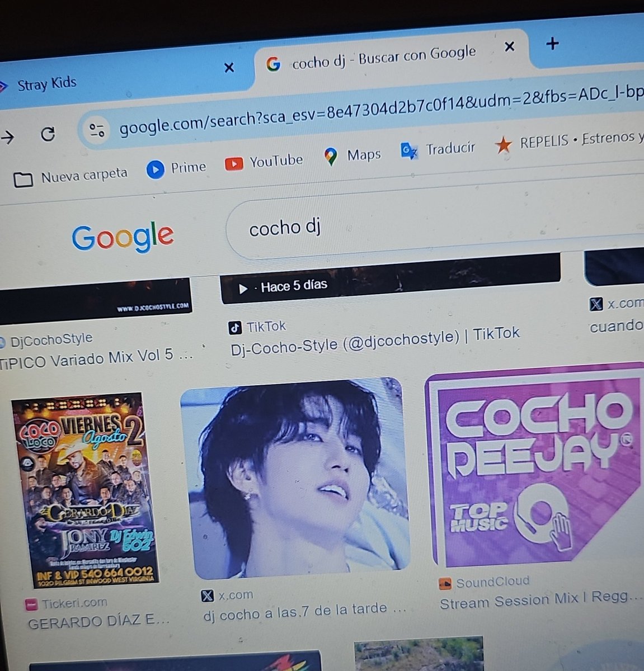The height and width of the screenshot is (671, 644).
Task: Reload the current page
Action: pyautogui.click(x=48, y=134)
